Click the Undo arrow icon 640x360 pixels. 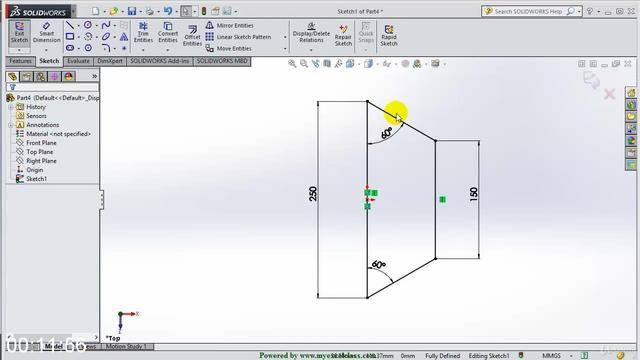168,11
